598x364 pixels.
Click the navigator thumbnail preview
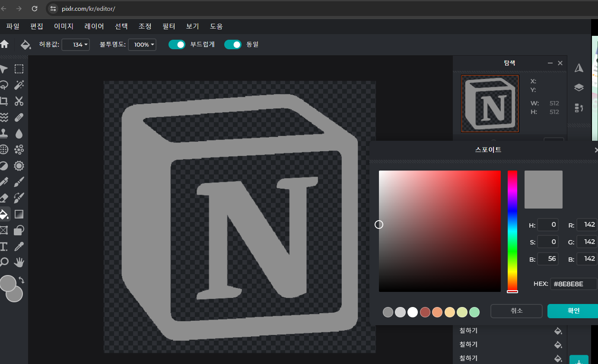pyautogui.click(x=490, y=104)
